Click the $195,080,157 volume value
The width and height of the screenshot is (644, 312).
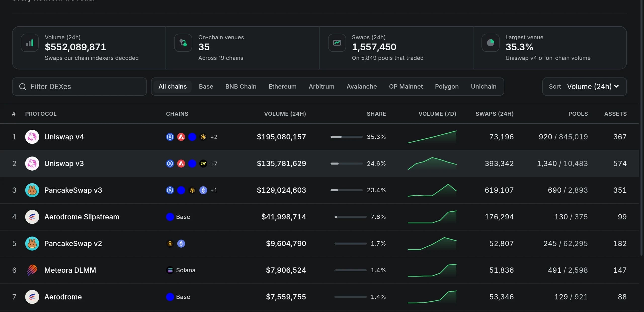pos(281,137)
